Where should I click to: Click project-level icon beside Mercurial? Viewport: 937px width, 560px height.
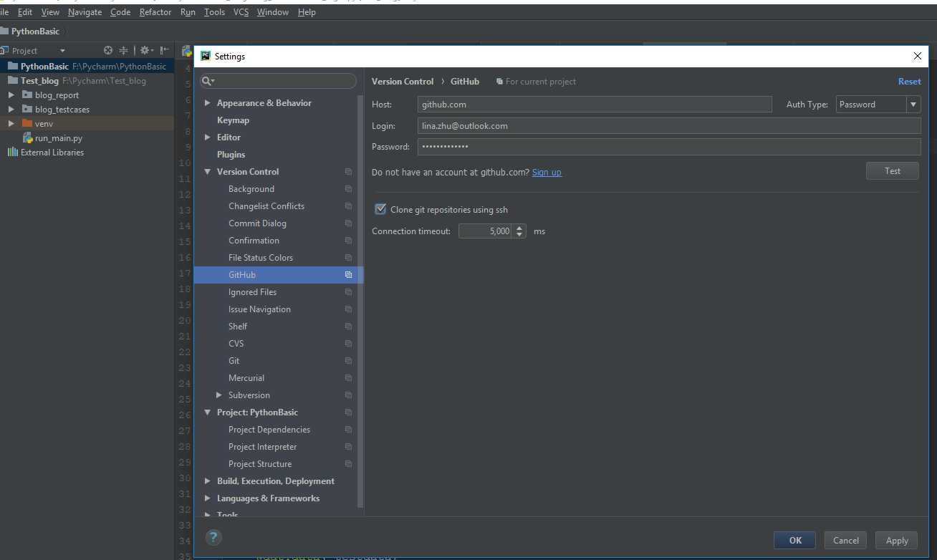pyautogui.click(x=348, y=378)
